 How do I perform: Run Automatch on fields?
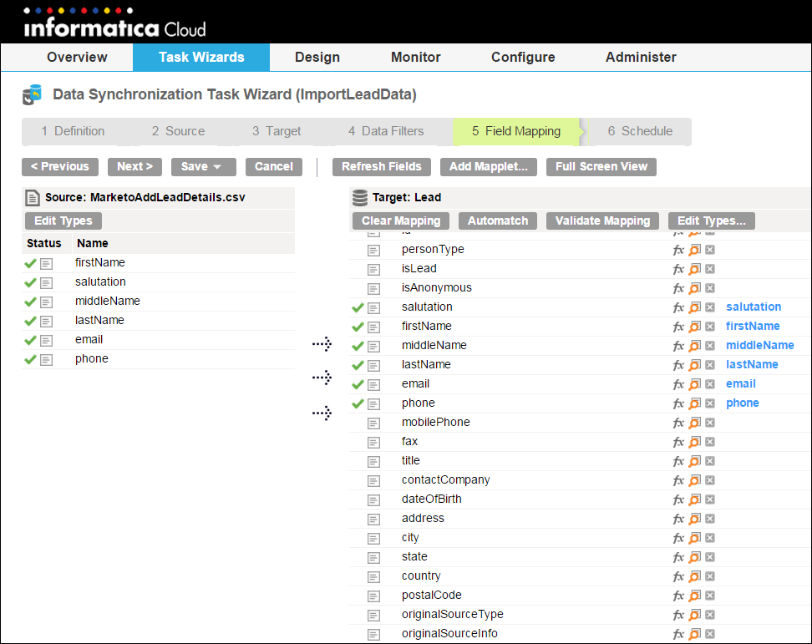pos(498,221)
